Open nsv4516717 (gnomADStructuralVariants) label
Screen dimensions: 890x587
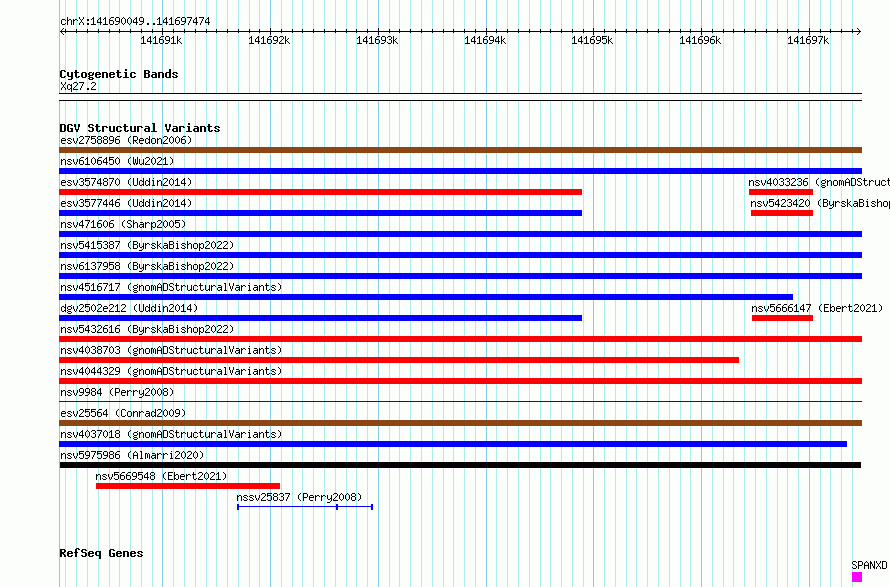point(171,287)
